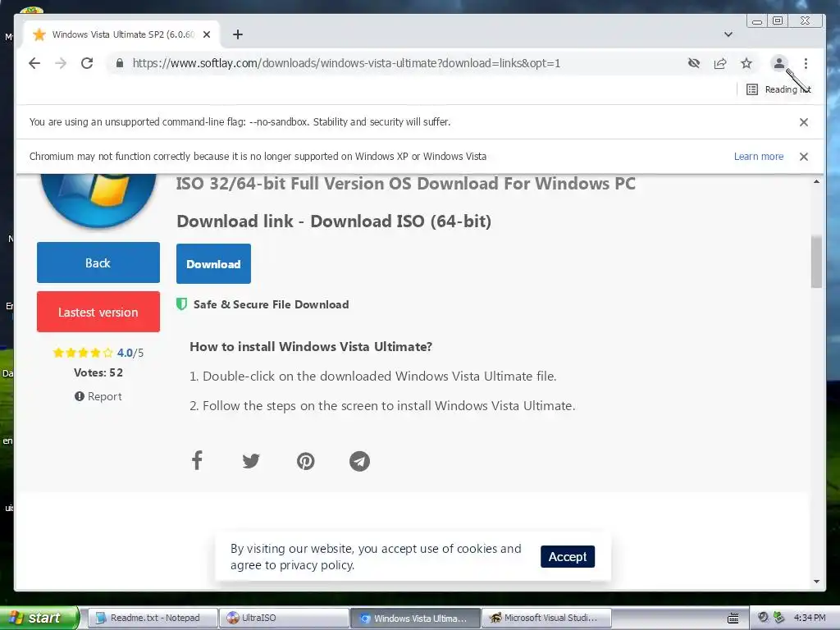Click the Windows Vista logo image
Viewport: 840px width, 630px height.
(98, 200)
